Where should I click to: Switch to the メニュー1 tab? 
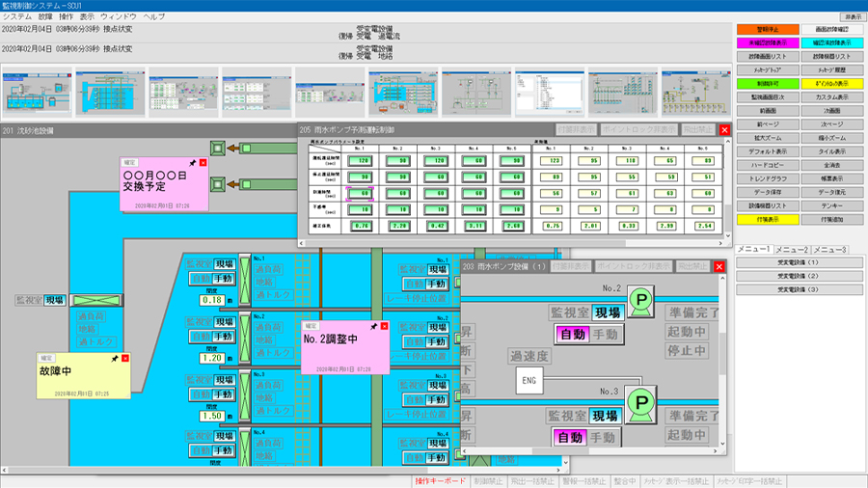pyautogui.click(x=754, y=250)
